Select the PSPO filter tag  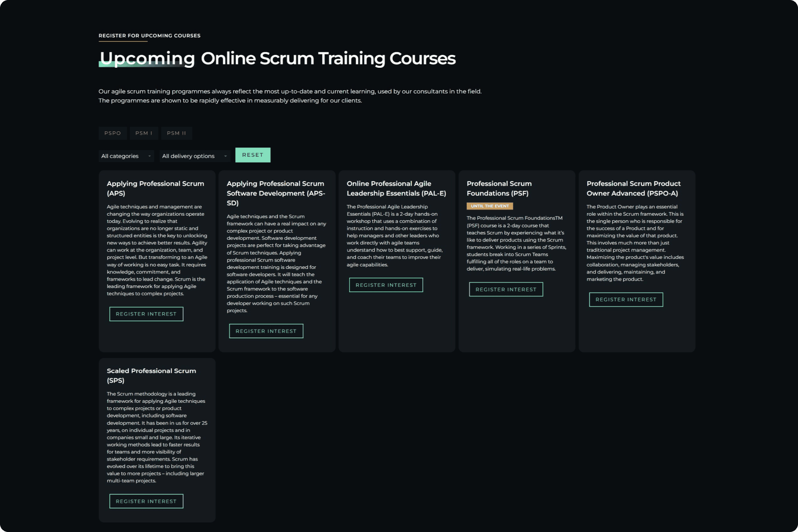point(113,133)
